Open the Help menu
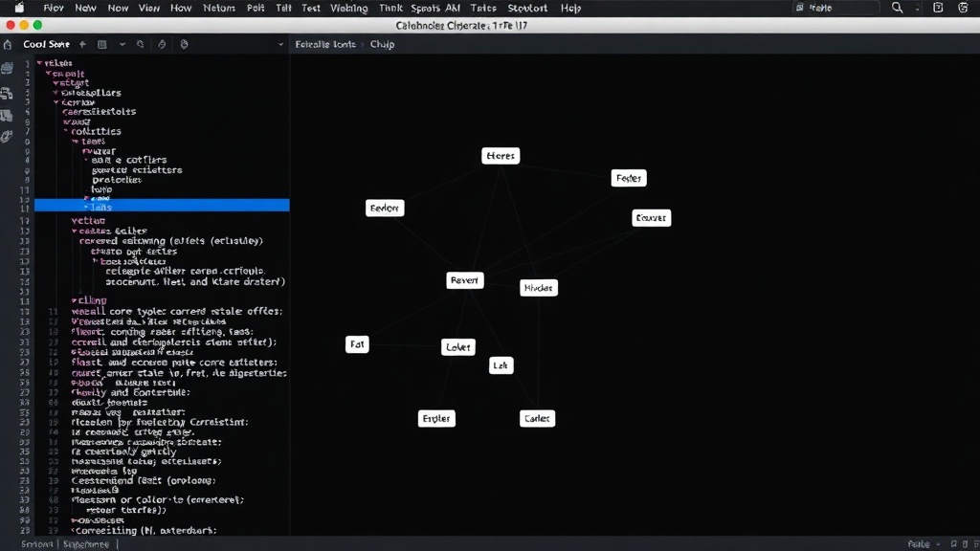The height and width of the screenshot is (551, 980). coord(570,8)
